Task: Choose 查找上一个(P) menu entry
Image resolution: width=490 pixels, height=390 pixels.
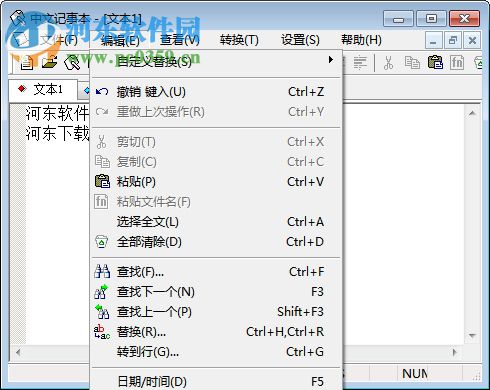Action: [x=216, y=312]
